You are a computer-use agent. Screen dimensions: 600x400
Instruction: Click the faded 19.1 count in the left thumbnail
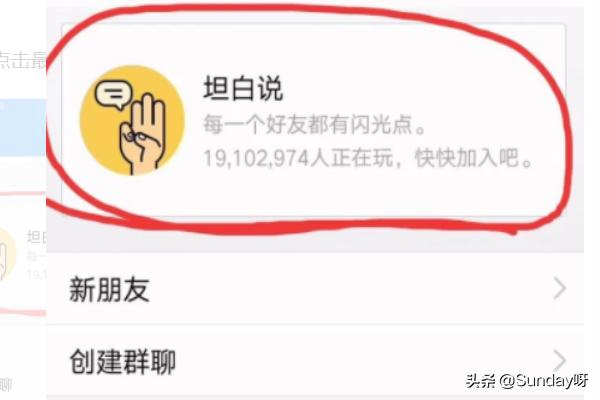[x=37, y=274]
